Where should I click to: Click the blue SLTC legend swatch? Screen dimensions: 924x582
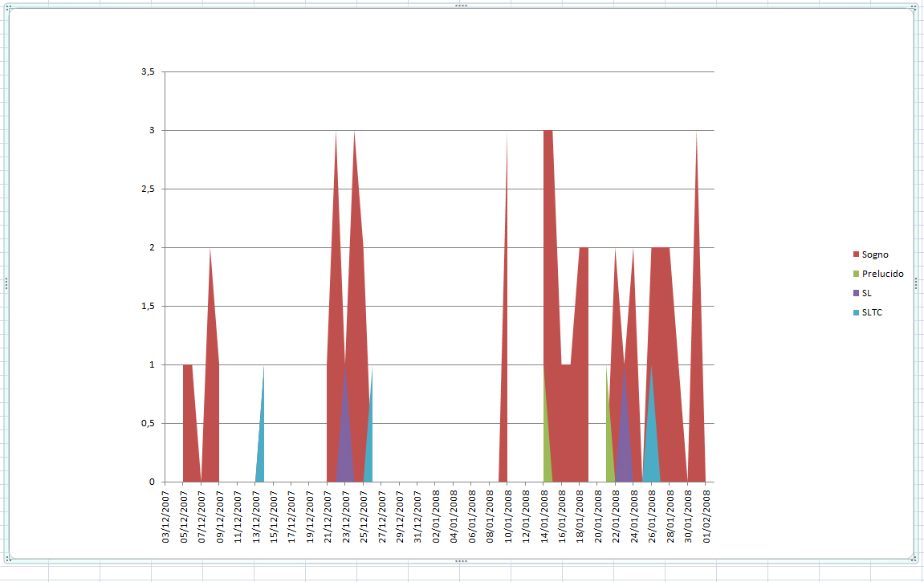pos(855,312)
